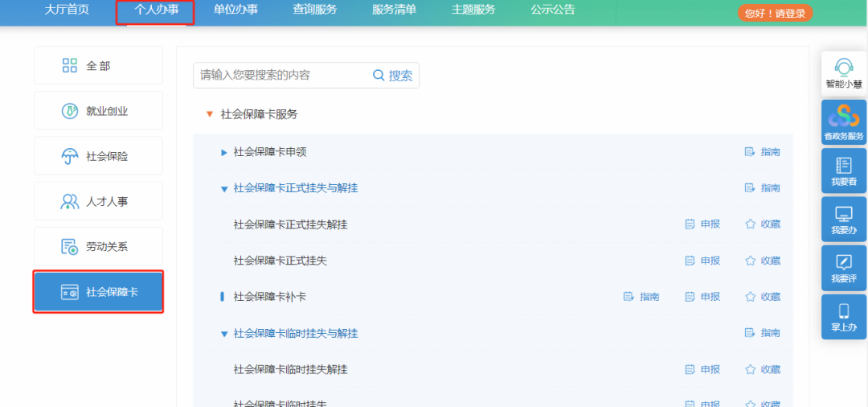Toggle 收藏 star for 社会保障卡补卡
The image size is (868, 407).
click(751, 297)
